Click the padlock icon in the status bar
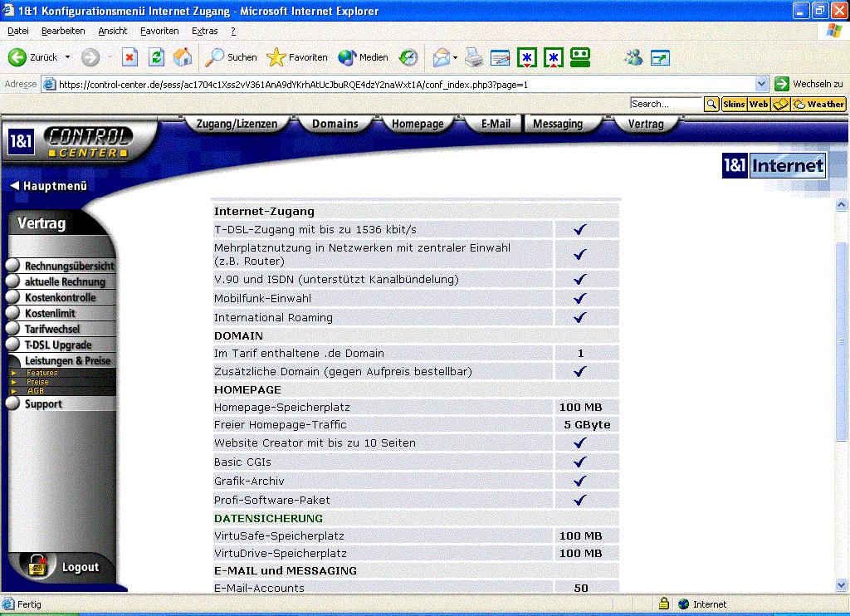 coord(663,604)
